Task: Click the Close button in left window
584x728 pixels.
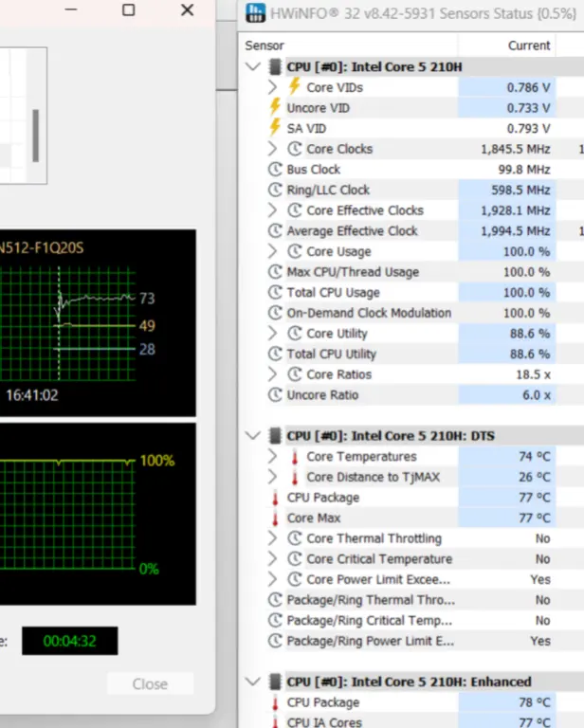Action: click(150, 683)
